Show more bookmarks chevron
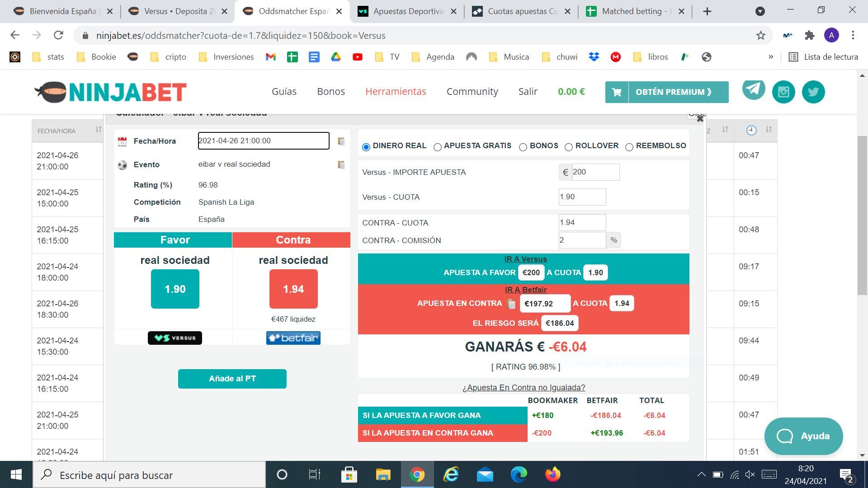868x488 pixels. tap(771, 57)
